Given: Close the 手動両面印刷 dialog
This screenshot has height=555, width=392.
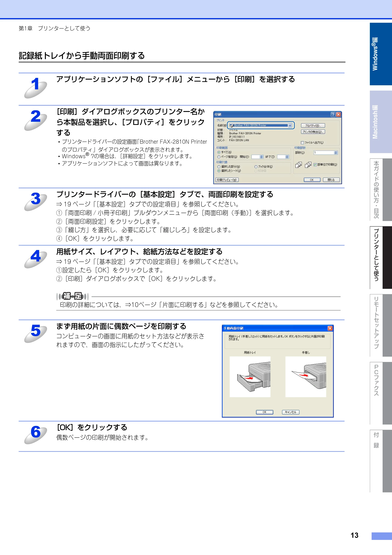Looking at the screenshot, I should pyautogui.click(x=330, y=328).
